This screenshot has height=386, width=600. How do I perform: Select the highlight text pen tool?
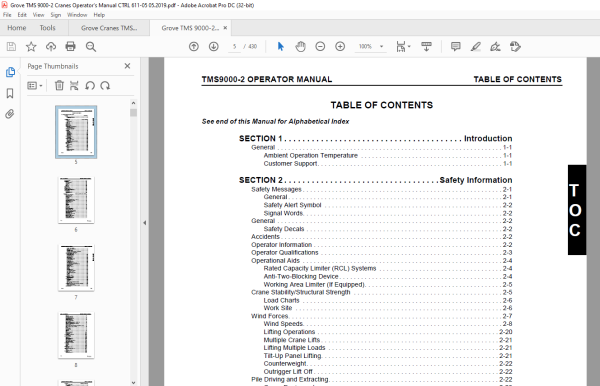(475, 47)
